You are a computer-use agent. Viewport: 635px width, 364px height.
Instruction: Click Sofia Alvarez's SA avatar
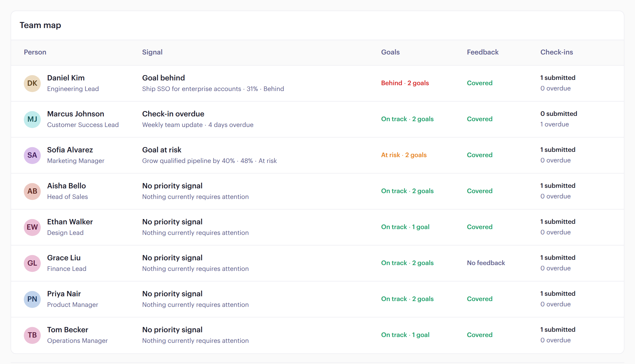[x=32, y=155]
